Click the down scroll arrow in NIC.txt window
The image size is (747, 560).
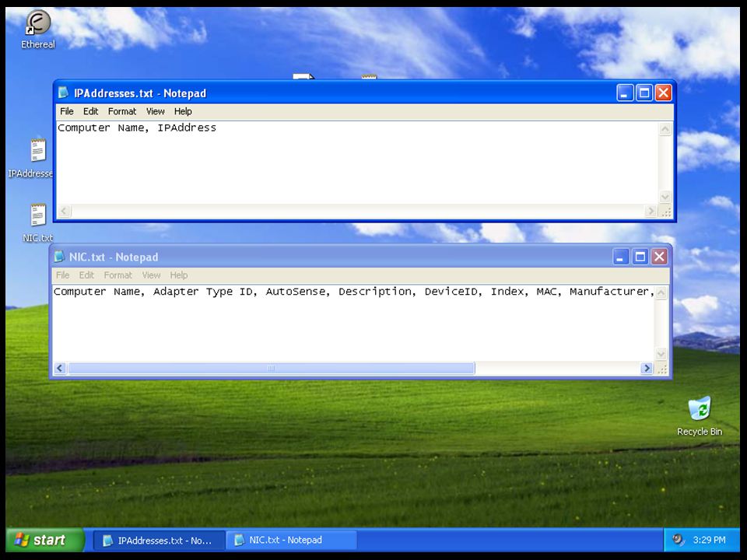point(661,354)
